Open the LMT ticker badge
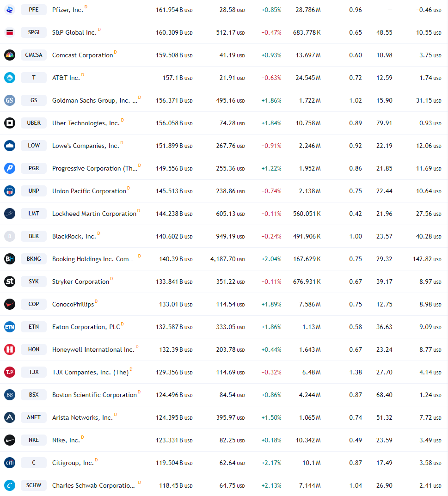Image resolution: width=448 pixels, height=496 pixels. coord(34,214)
